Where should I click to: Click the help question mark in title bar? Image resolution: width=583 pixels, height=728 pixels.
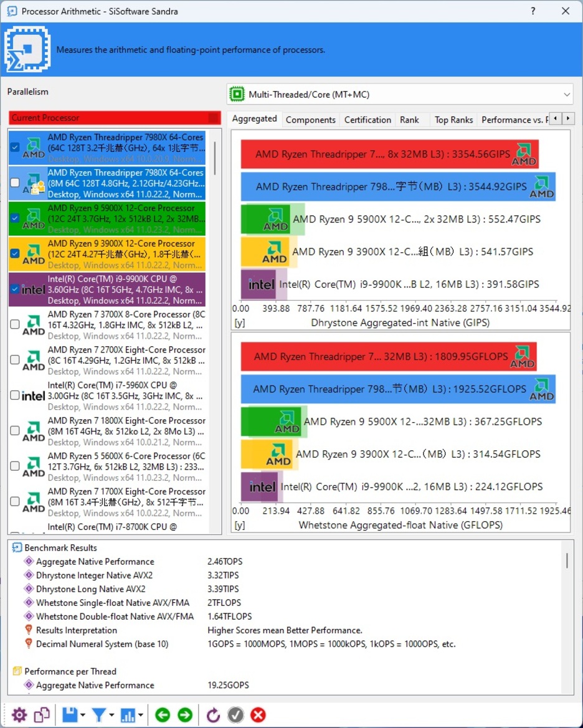point(533,11)
